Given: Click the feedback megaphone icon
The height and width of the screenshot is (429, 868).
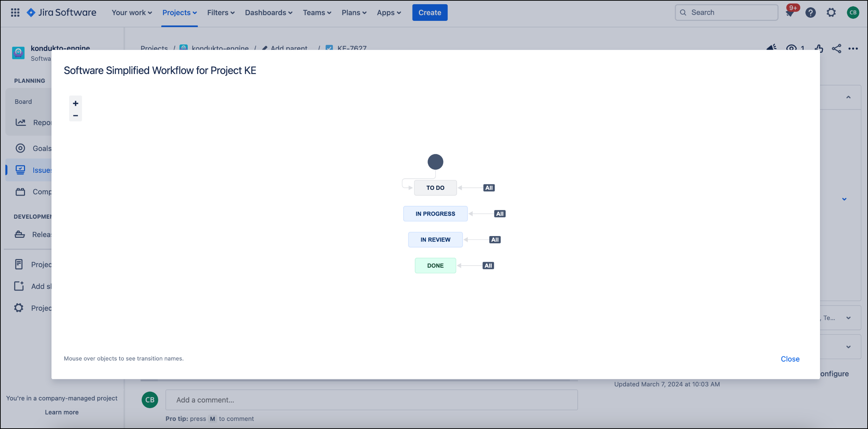Looking at the screenshot, I should pyautogui.click(x=771, y=47).
